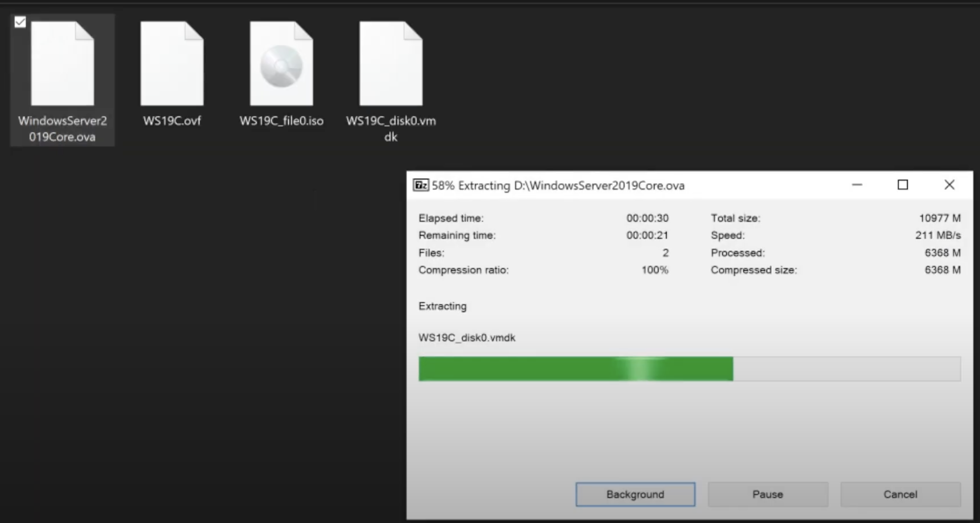Image resolution: width=980 pixels, height=523 pixels.
Task: Click the Cancel button to stop extraction
Action: [902, 494]
